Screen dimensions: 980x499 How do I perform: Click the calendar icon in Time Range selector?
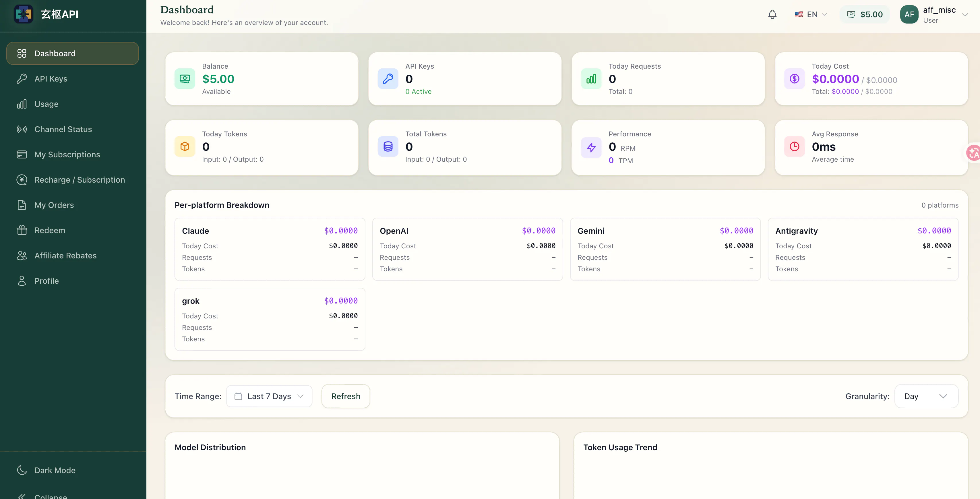tap(238, 396)
